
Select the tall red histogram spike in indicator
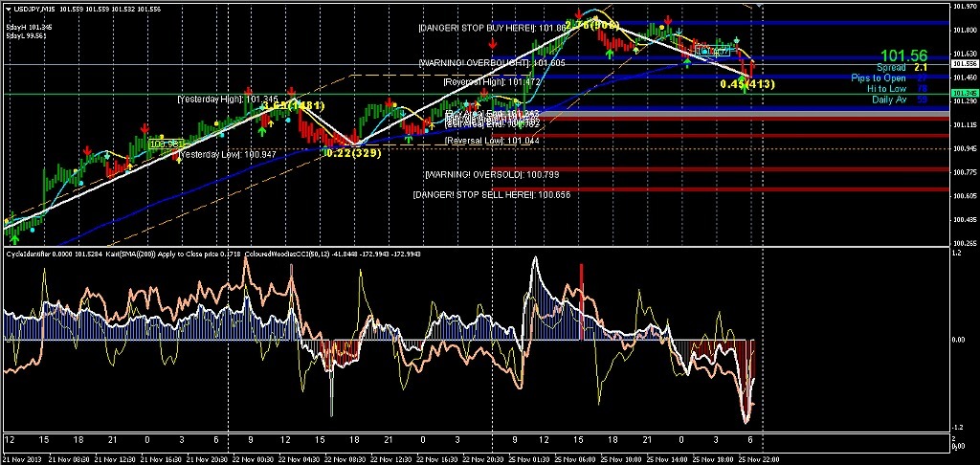pos(581,302)
